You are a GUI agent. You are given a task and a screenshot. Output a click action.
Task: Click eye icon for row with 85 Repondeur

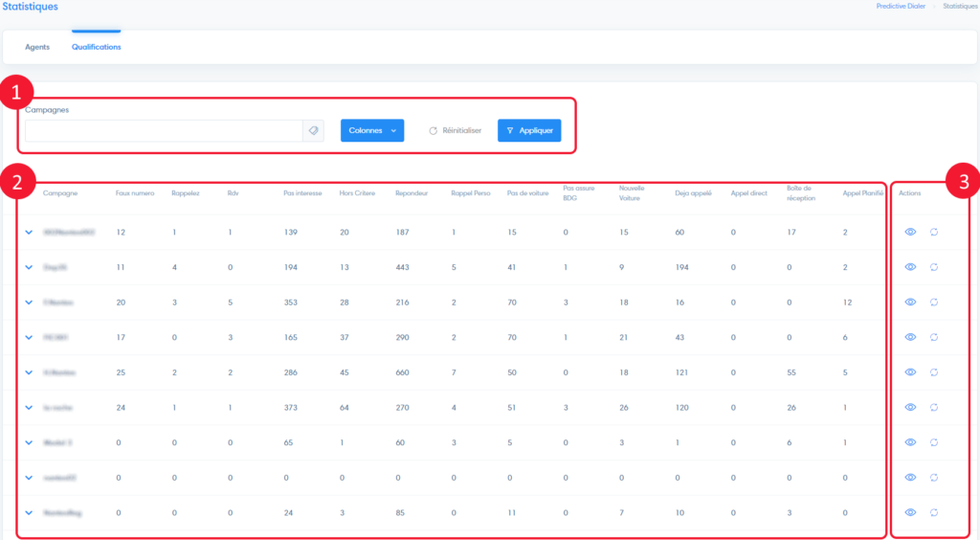[910, 512]
